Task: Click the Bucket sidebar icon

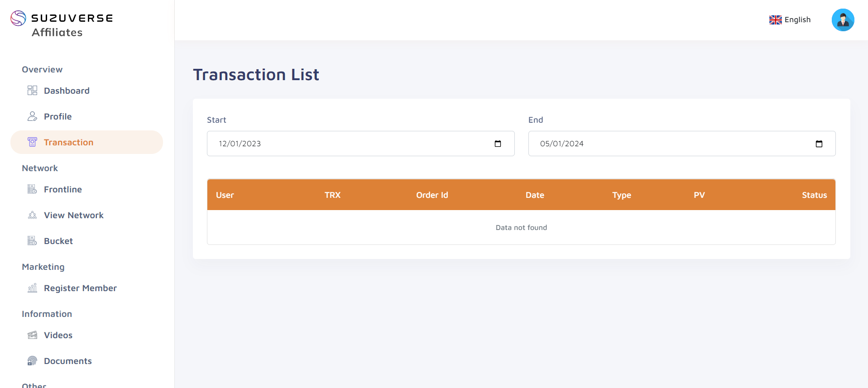Action: [x=32, y=241]
